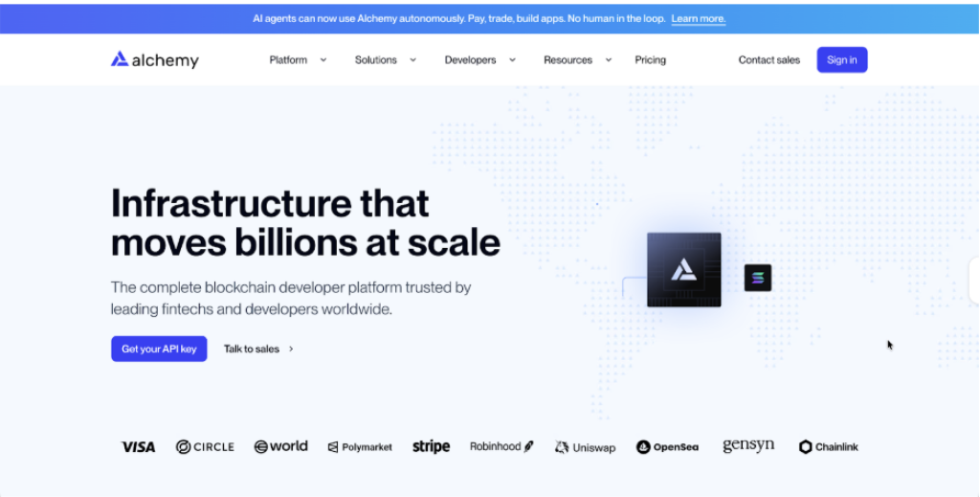The width and height of the screenshot is (980, 497).
Task: Click the Polymarket logo
Action: click(x=360, y=447)
